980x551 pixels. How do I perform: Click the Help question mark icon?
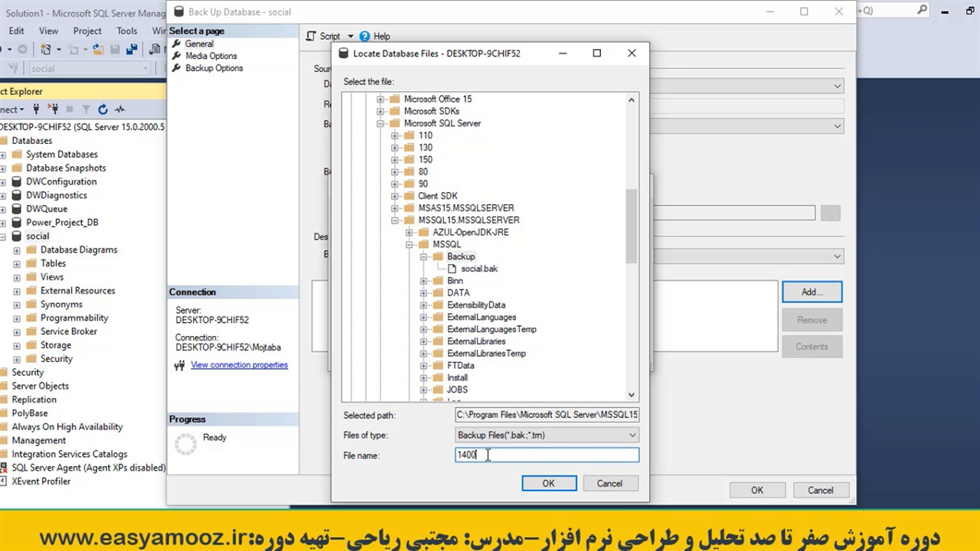(x=364, y=36)
